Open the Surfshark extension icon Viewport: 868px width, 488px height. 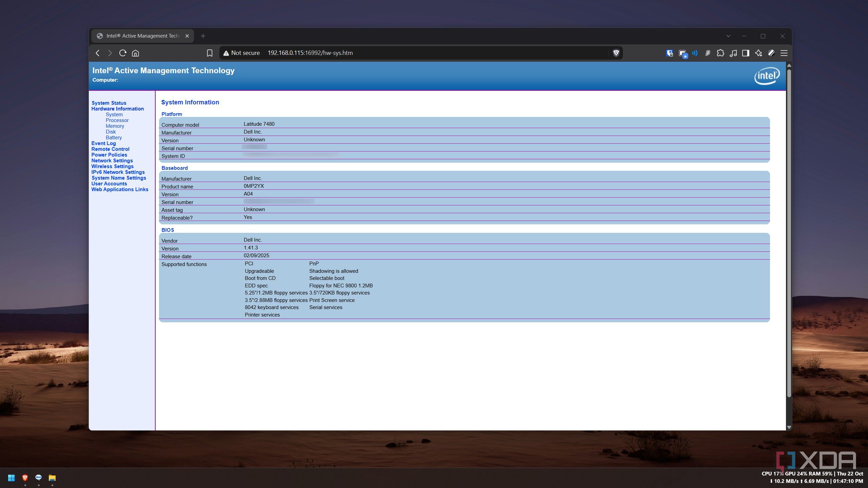708,53
